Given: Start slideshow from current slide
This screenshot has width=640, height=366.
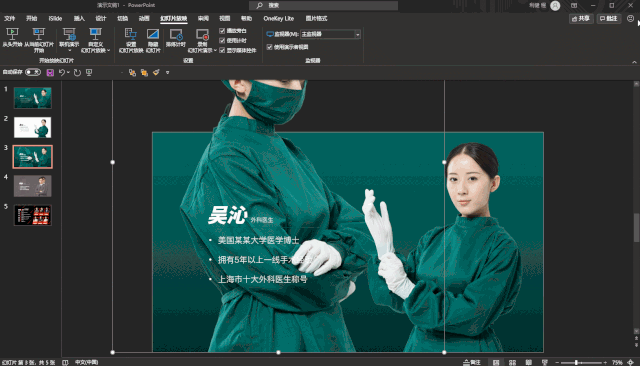Looking at the screenshot, I should tap(39, 40).
